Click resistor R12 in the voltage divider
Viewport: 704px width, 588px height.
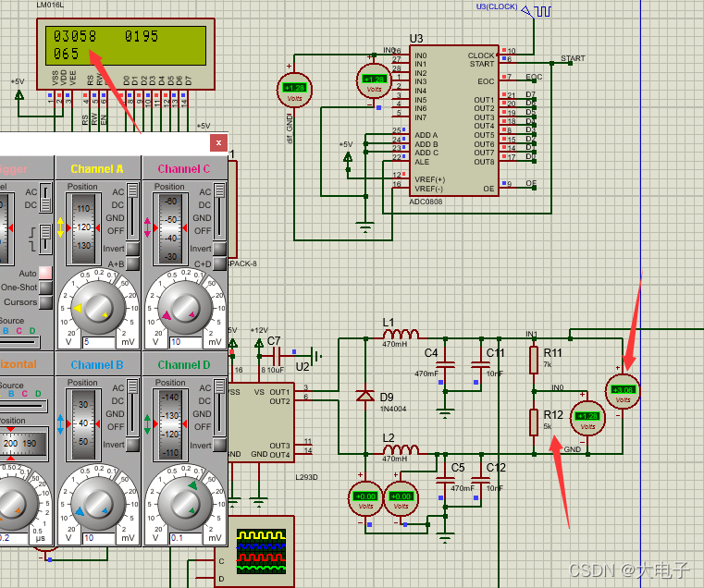click(x=534, y=422)
